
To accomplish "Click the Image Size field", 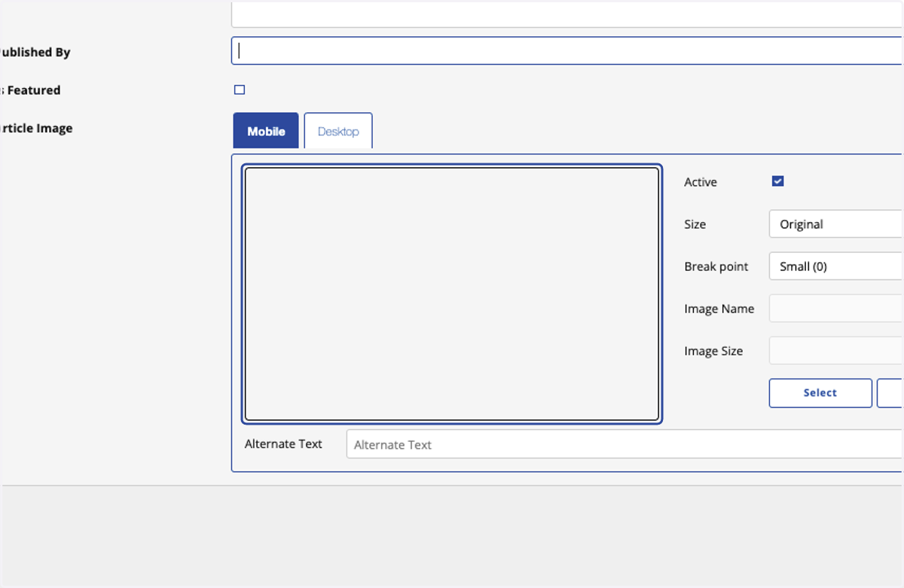I will (836, 351).
